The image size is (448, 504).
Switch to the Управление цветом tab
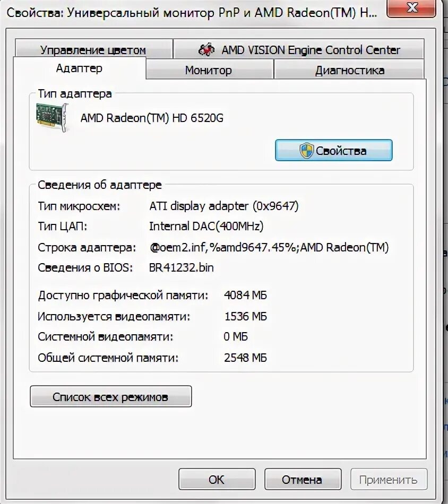click(x=93, y=49)
